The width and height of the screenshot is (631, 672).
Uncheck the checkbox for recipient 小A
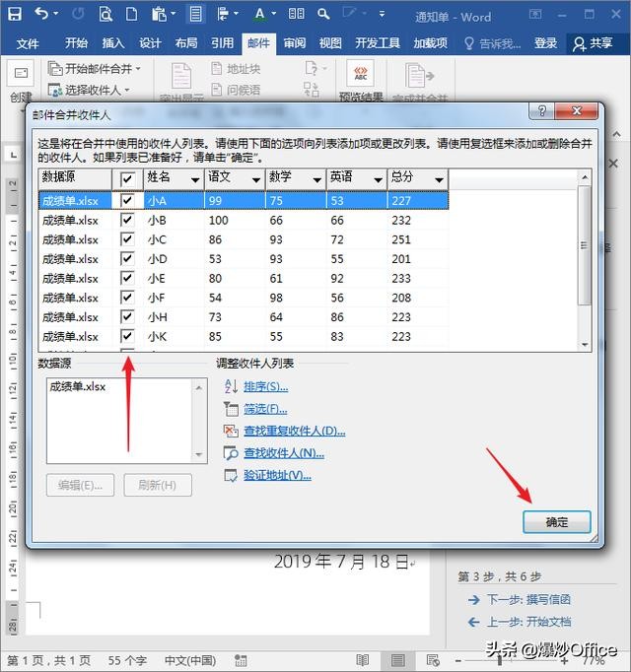[x=127, y=200]
